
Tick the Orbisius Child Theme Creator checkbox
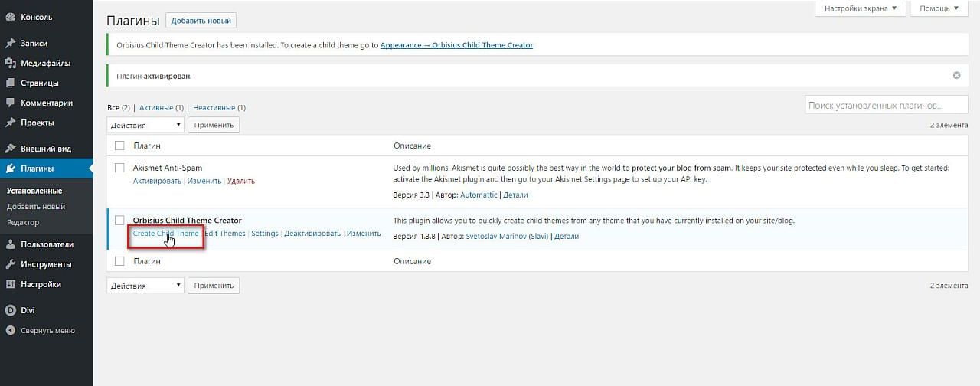click(x=119, y=221)
